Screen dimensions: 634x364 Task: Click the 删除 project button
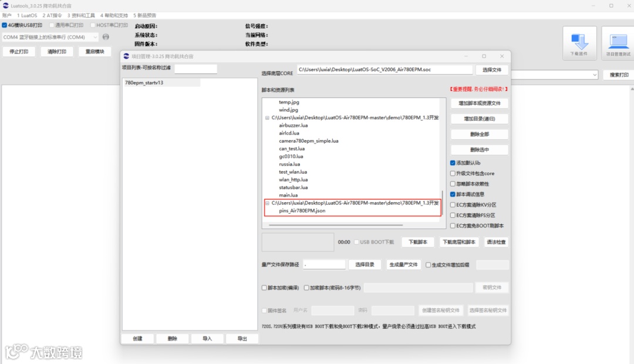point(172,339)
